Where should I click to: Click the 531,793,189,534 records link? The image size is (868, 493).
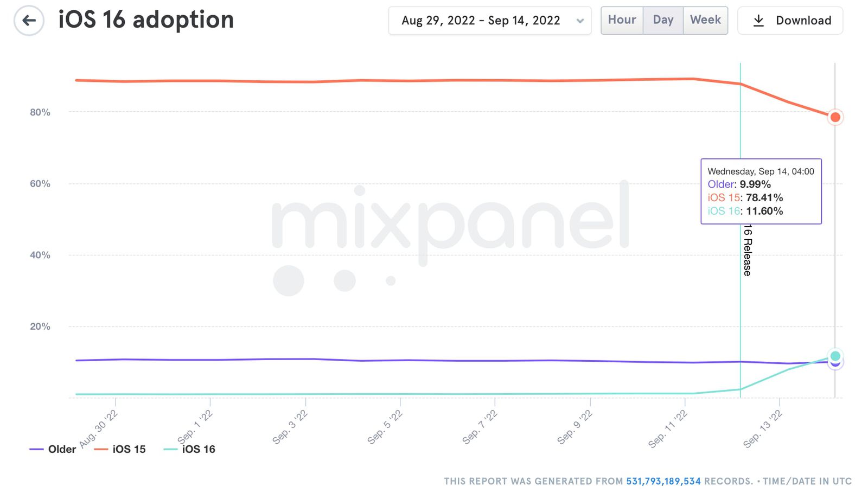(663, 481)
